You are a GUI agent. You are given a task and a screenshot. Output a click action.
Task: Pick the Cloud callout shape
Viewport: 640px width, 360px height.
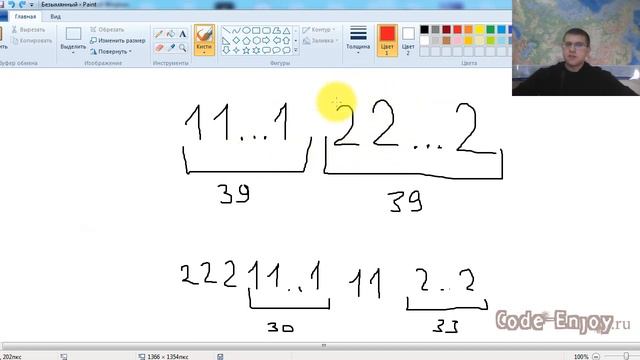click(286, 50)
